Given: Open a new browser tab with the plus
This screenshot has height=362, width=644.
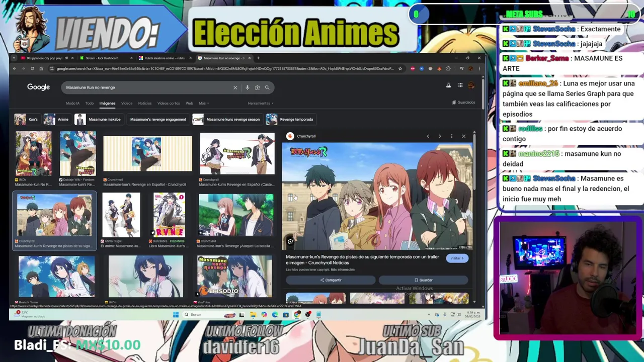Looking at the screenshot, I should click(x=258, y=58).
